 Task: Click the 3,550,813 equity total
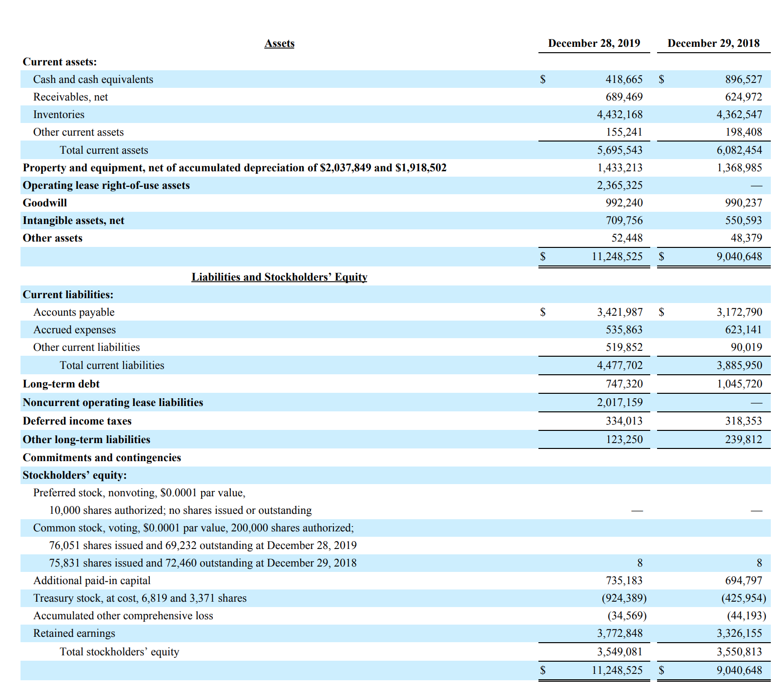739,652
